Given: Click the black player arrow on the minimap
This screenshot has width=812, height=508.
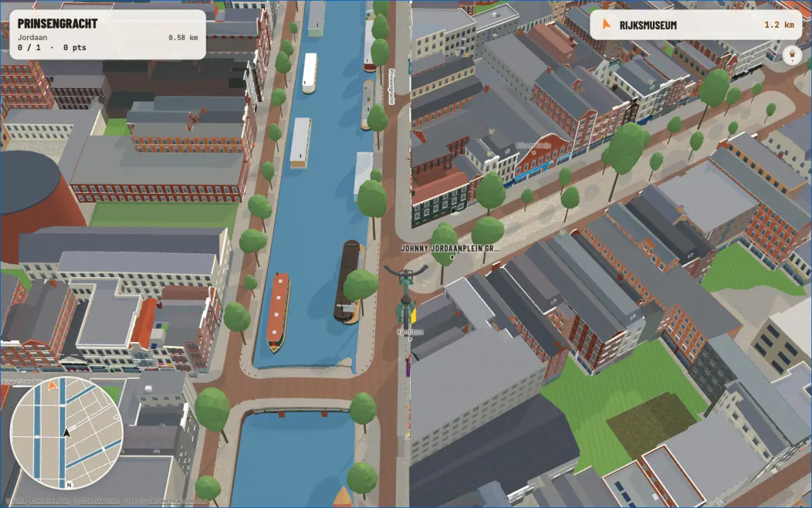Looking at the screenshot, I should click(x=66, y=433).
